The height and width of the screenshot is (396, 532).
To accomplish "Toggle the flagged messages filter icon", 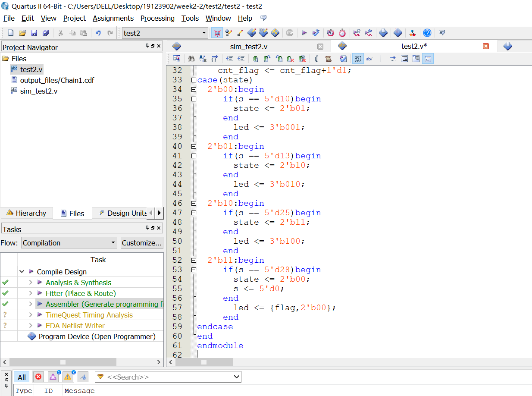I will pyautogui.click(x=83, y=377).
